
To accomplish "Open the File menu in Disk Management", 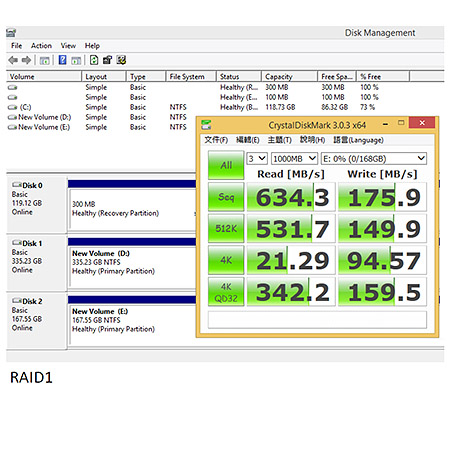I will click(16, 46).
